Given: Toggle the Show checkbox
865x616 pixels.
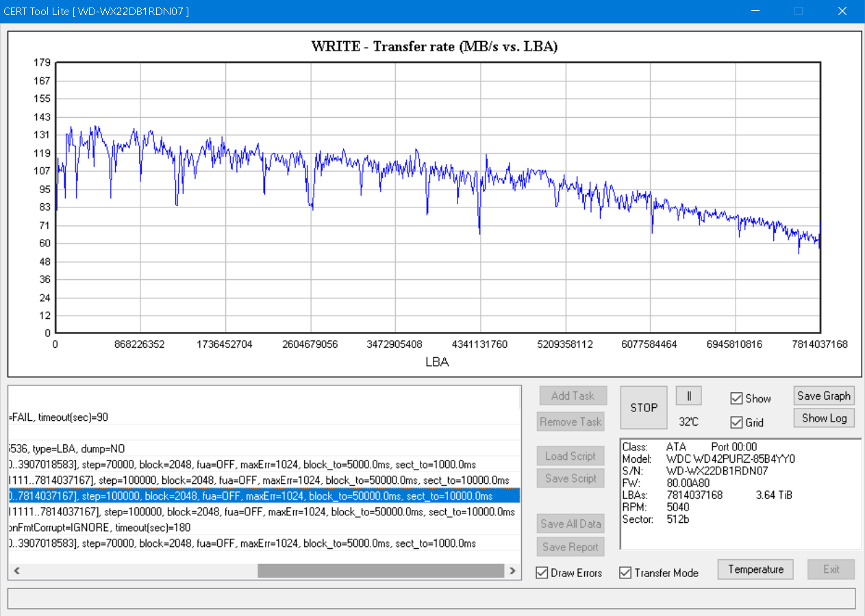Looking at the screenshot, I should coord(737,398).
